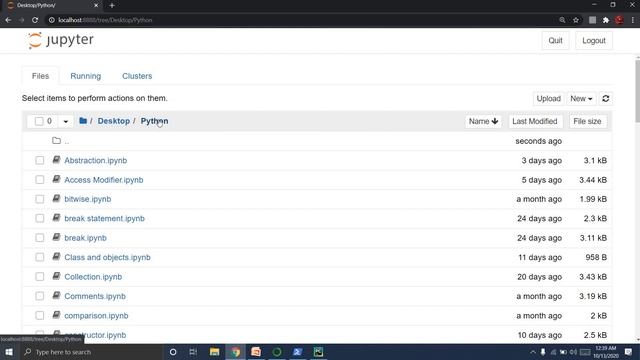
Task: Click notebook icon beside bitwise.ipynb
Action: coord(56,199)
